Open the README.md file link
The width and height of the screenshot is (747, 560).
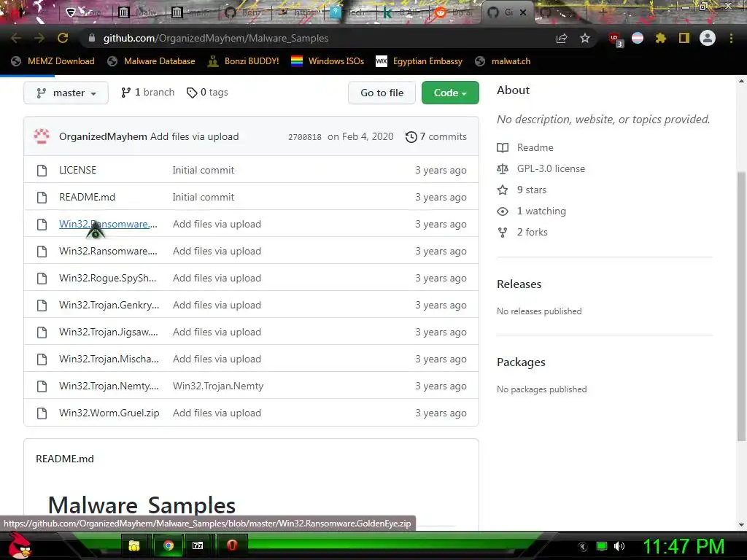88,197
